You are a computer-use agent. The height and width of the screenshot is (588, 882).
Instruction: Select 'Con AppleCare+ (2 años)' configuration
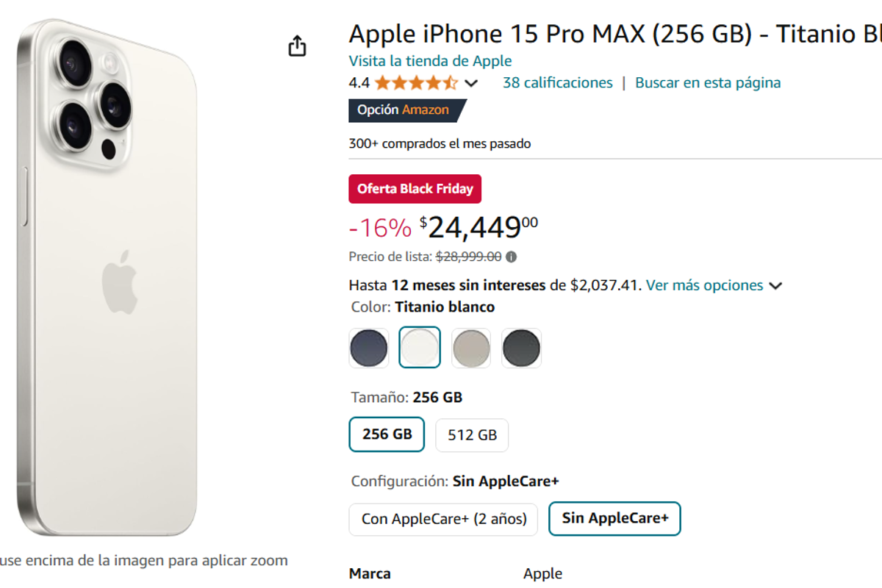442,519
